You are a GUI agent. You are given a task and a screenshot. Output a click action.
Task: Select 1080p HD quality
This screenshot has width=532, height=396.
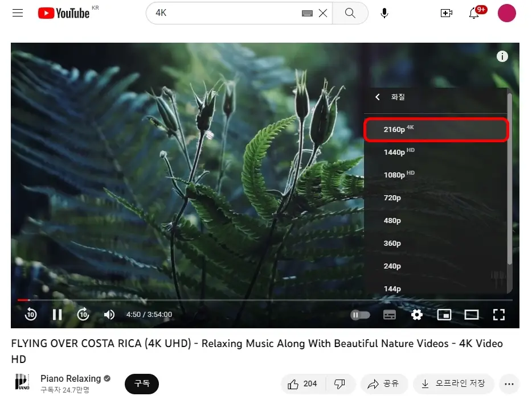click(x=436, y=175)
